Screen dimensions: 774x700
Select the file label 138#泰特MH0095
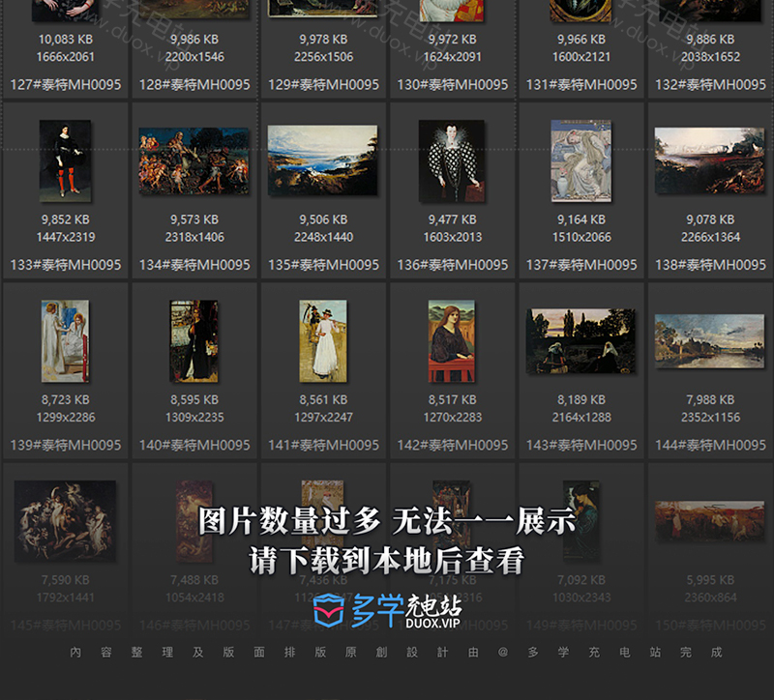710,265
